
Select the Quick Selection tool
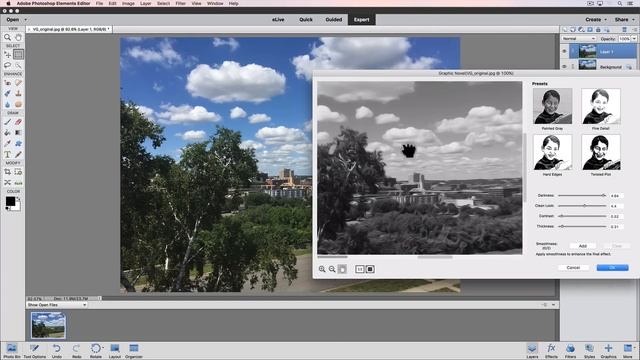pos(18,65)
